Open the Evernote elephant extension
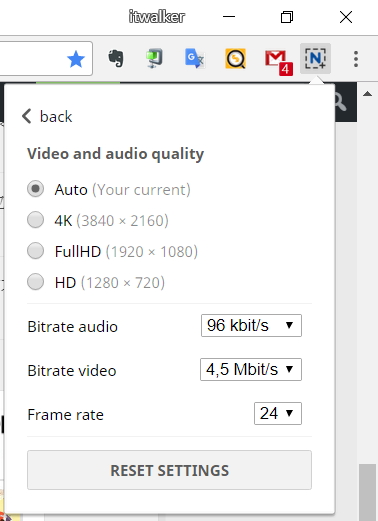This screenshot has width=378, height=521. (116, 59)
